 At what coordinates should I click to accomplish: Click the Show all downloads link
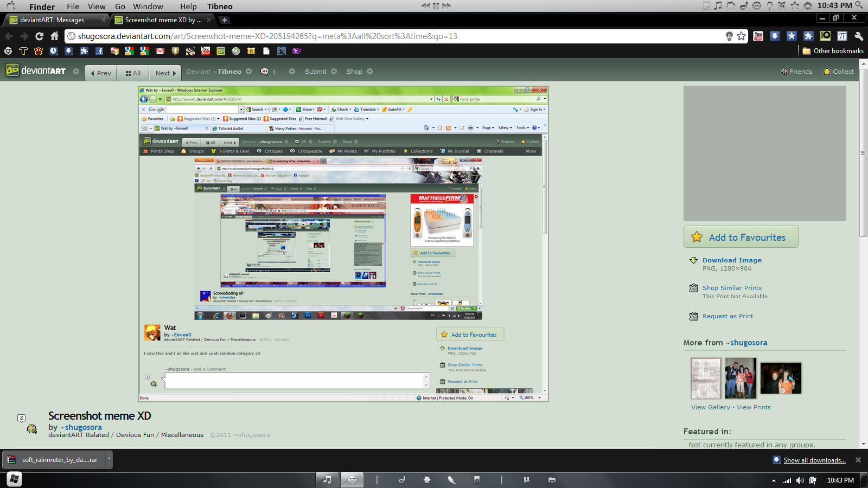[814, 460]
